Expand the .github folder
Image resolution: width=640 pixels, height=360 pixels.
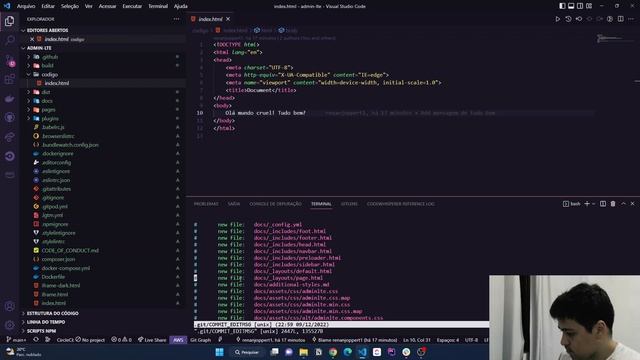click(x=50, y=57)
